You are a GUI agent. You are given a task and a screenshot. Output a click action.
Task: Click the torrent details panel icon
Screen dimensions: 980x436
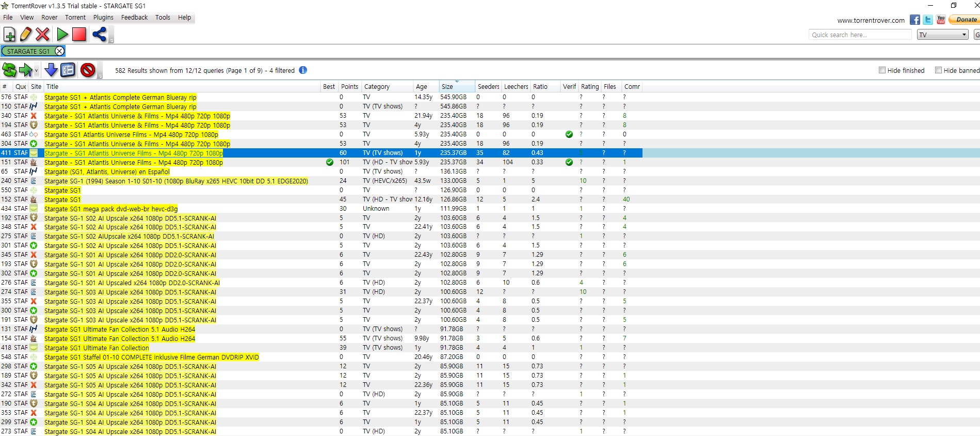68,70
